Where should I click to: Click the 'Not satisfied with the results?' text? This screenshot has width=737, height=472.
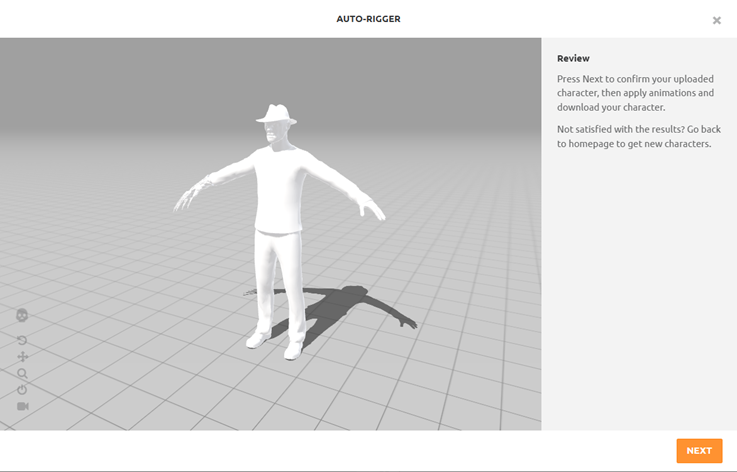click(x=635, y=136)
